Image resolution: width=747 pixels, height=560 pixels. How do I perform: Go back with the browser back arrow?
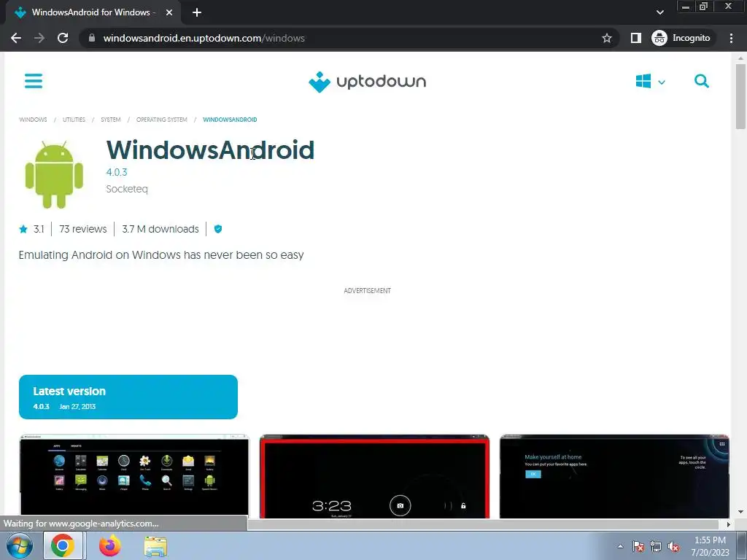16,38
